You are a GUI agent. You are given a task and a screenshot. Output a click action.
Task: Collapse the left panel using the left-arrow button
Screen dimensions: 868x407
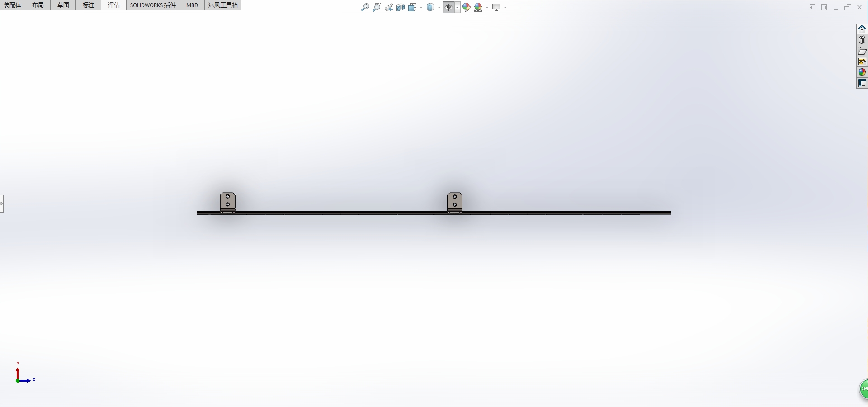(x=812, y=7)
